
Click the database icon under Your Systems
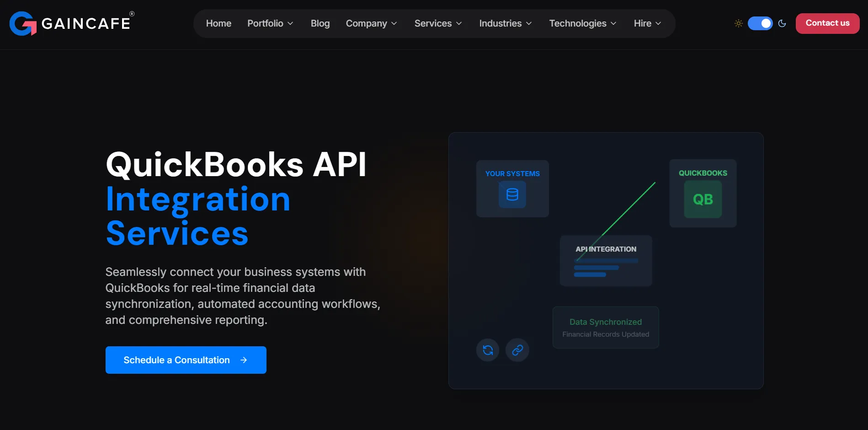pos(512,194)
